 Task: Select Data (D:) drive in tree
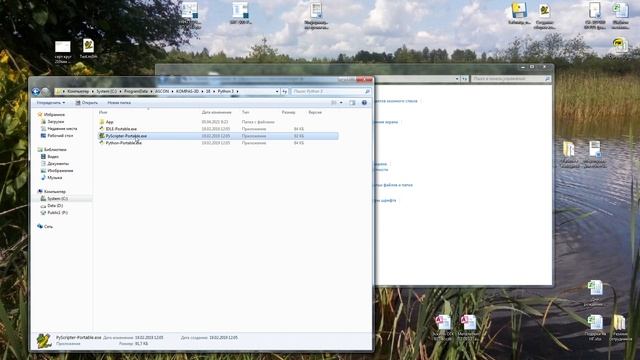(55, 206)
